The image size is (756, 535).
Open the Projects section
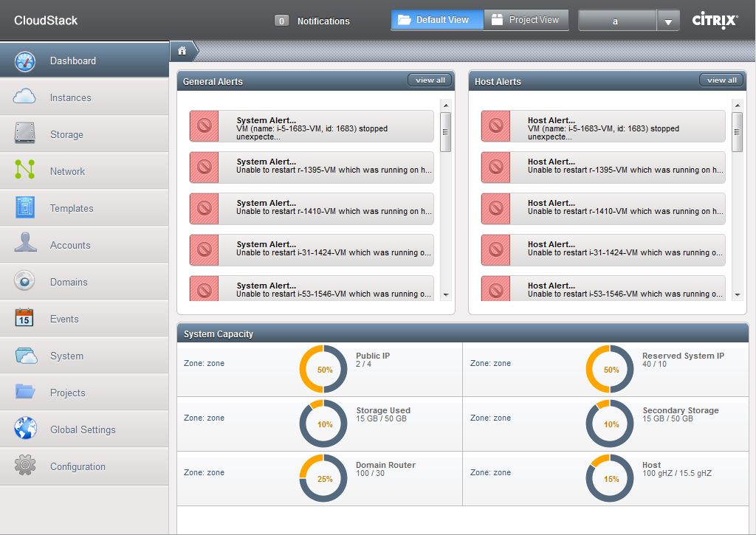coord(84,393)
